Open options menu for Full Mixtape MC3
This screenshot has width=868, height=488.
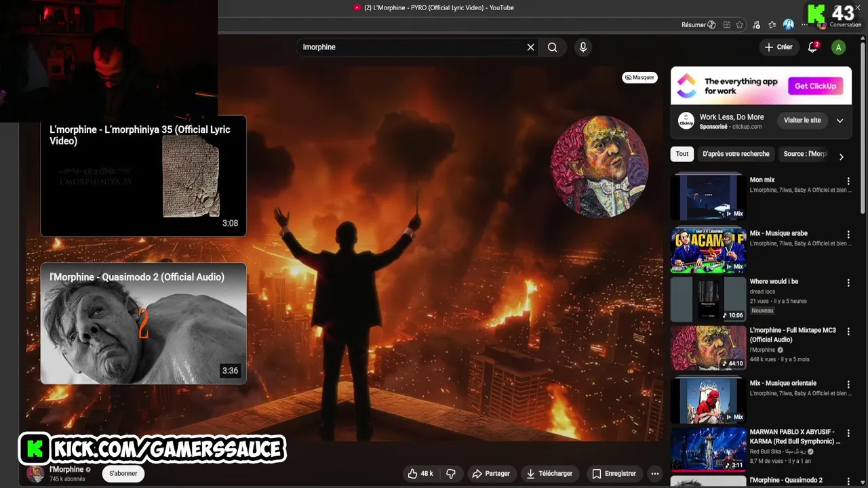tap(848, 332)
